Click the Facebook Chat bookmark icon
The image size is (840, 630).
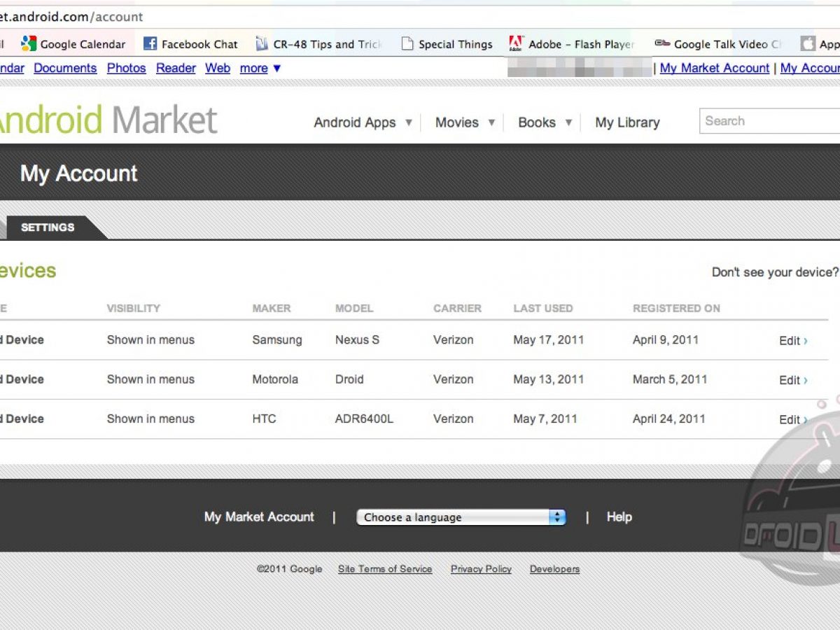tap(150, 44)
